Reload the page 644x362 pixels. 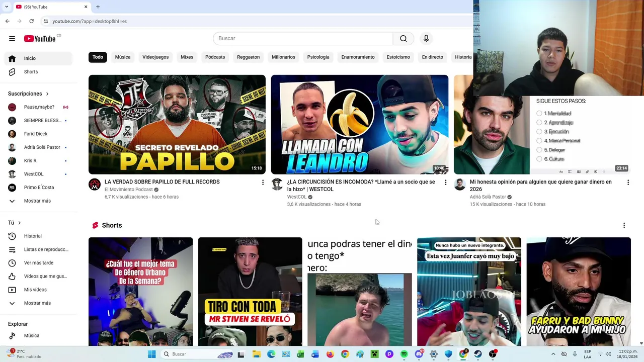pos(31,21)
